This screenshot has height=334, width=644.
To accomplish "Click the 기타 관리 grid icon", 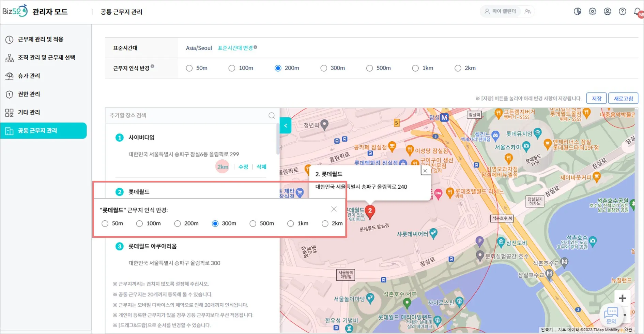I will (x=9, y=113).
